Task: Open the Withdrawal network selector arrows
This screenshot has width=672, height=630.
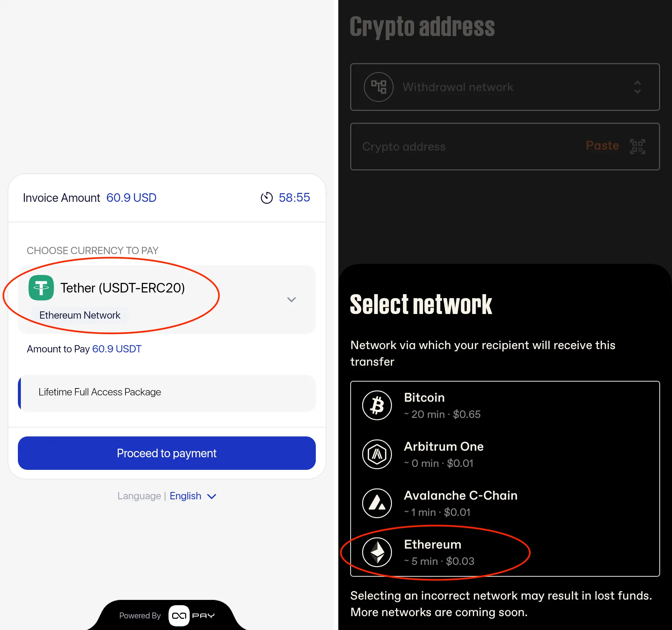Action: coord(637,87)
